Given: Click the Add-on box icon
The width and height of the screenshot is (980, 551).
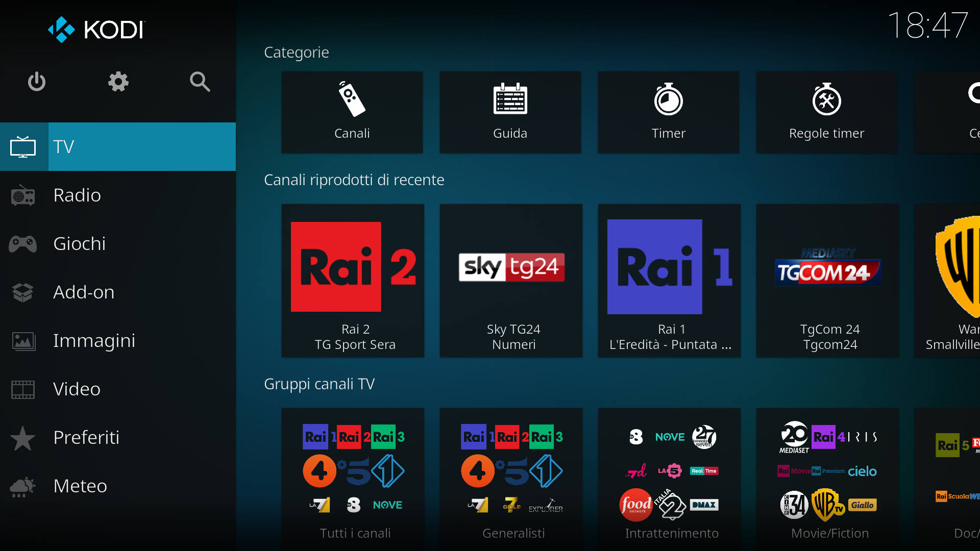Looking at the screenshot, I should [23, 292].
